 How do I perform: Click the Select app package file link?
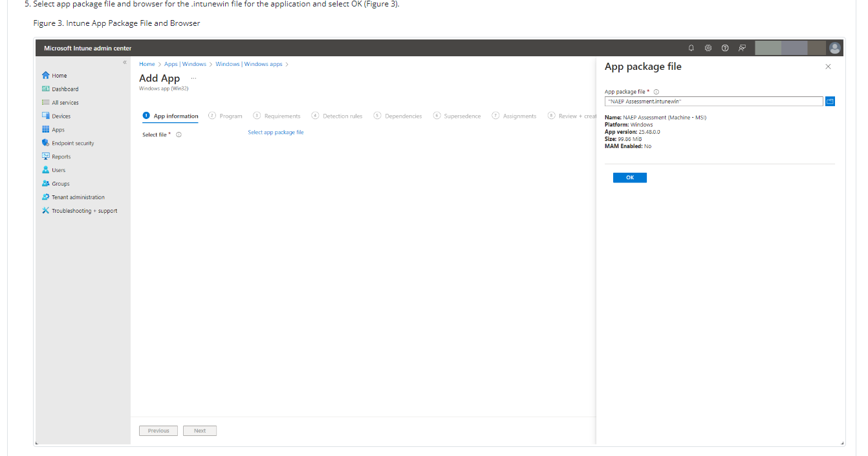click(x=276, y=132)
